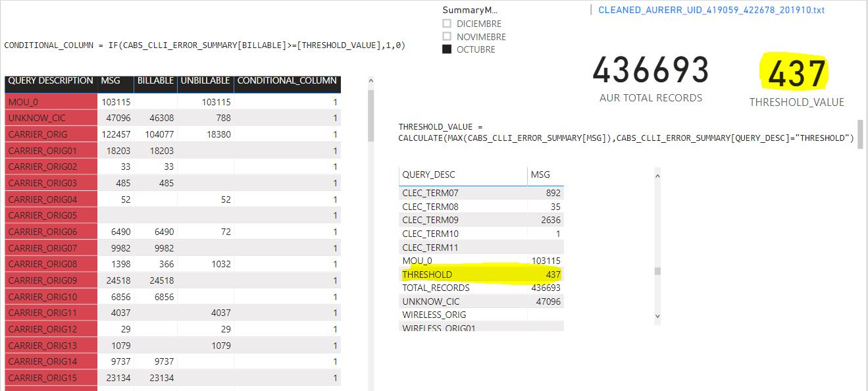Select the CARRIER_ORIG02 row label
Viewport: 868px width, 391px height.
click(x=43, y=167)
